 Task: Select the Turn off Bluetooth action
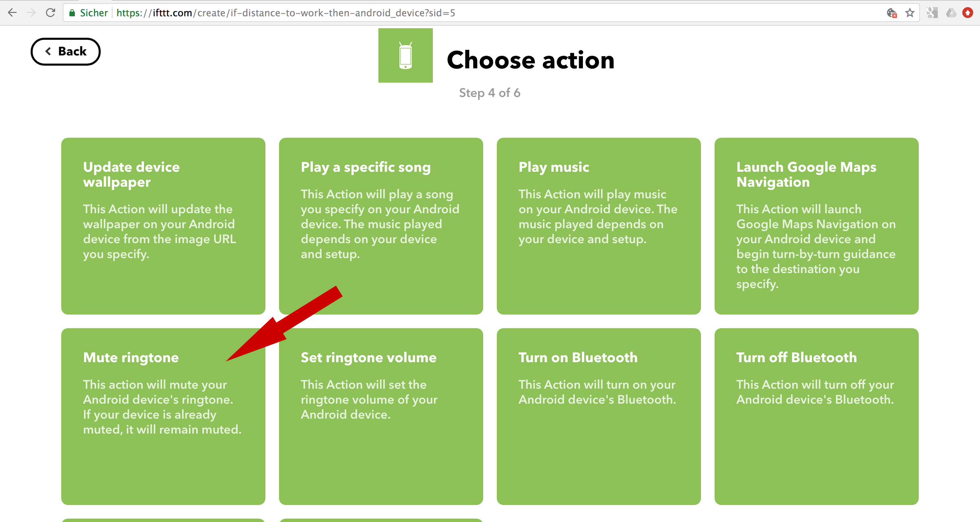[x=816, y=416]
